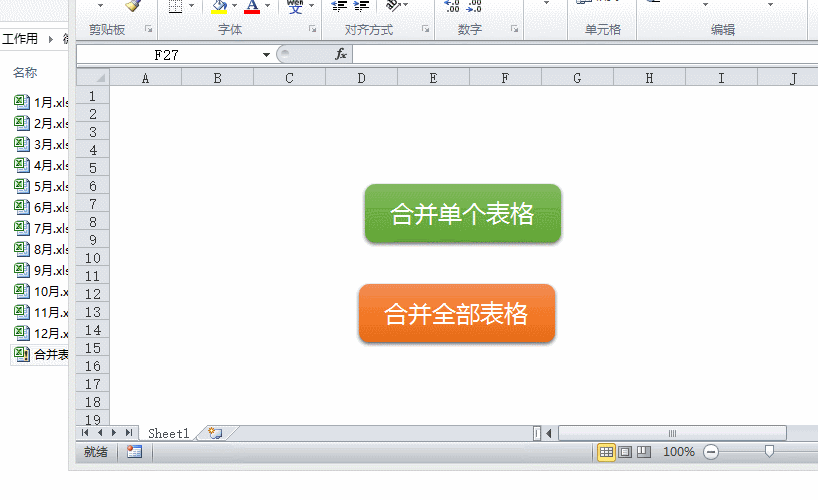
Task: Click the zoom slider handle
Action: pos(768,452)
